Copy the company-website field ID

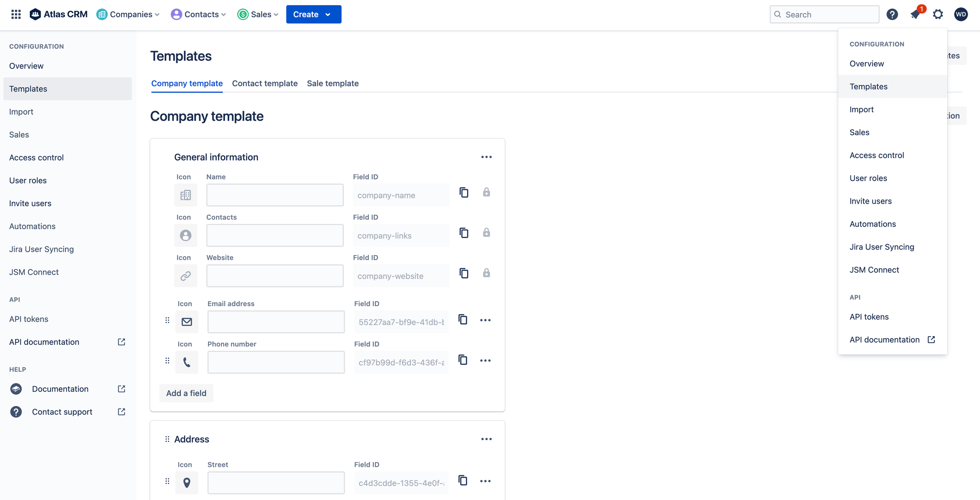click(464, 273)
